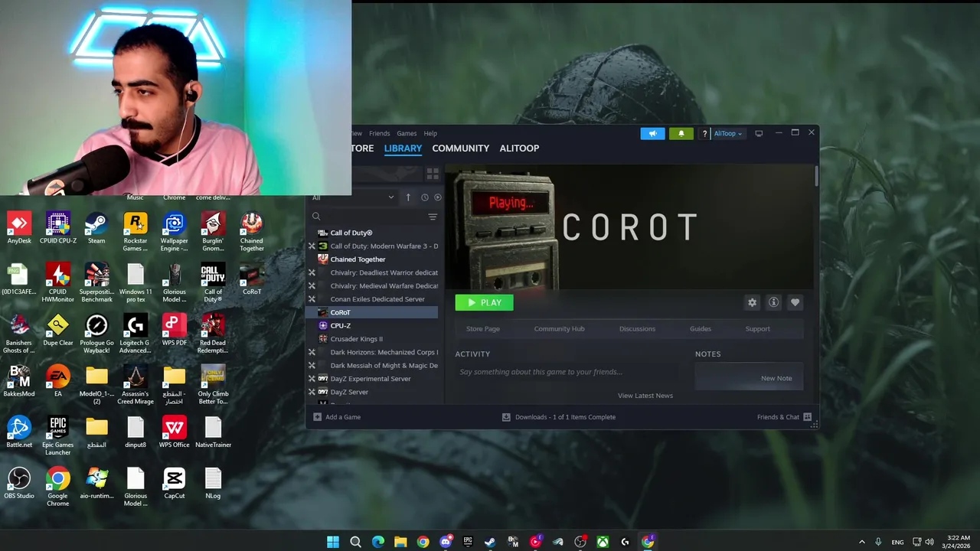Open CoRoT Support tab
The width and height of the screenshot is (980, 551).
758,329
